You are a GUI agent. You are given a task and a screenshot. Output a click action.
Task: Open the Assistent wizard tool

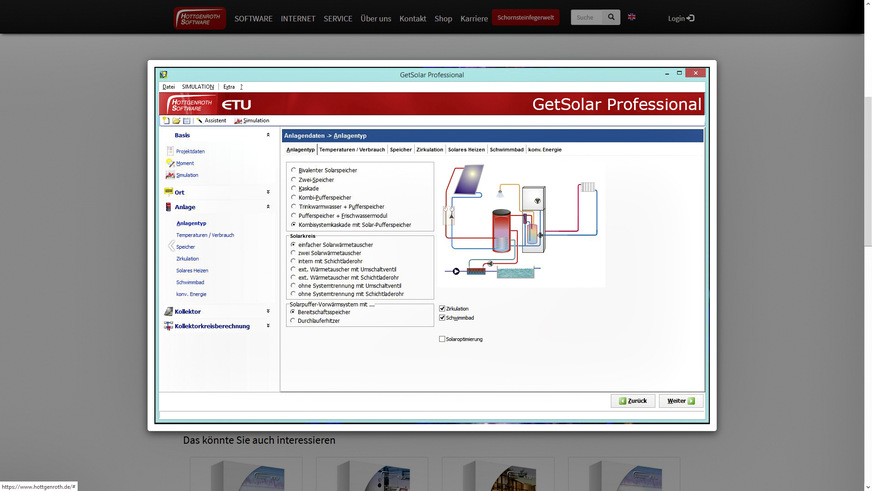(211, 120)
